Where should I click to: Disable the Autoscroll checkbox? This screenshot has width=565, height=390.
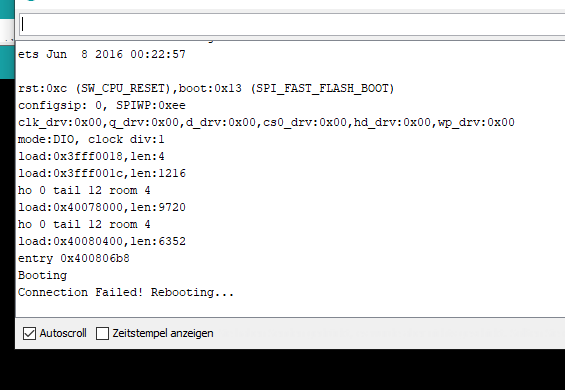29,333
